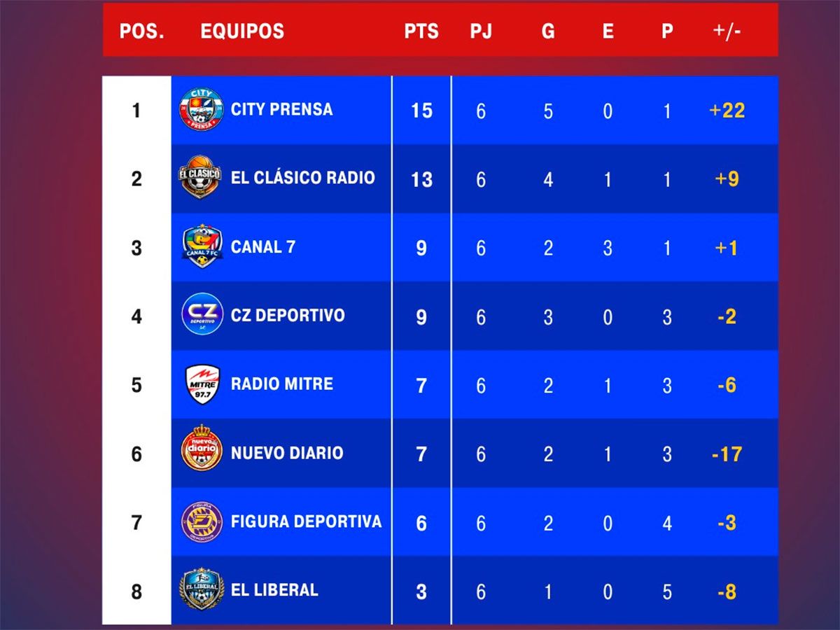Image resolution: width=840 pixels, height=630 pixels.
Task: Click the Nuevo Diario red crest
Action: 202,451
